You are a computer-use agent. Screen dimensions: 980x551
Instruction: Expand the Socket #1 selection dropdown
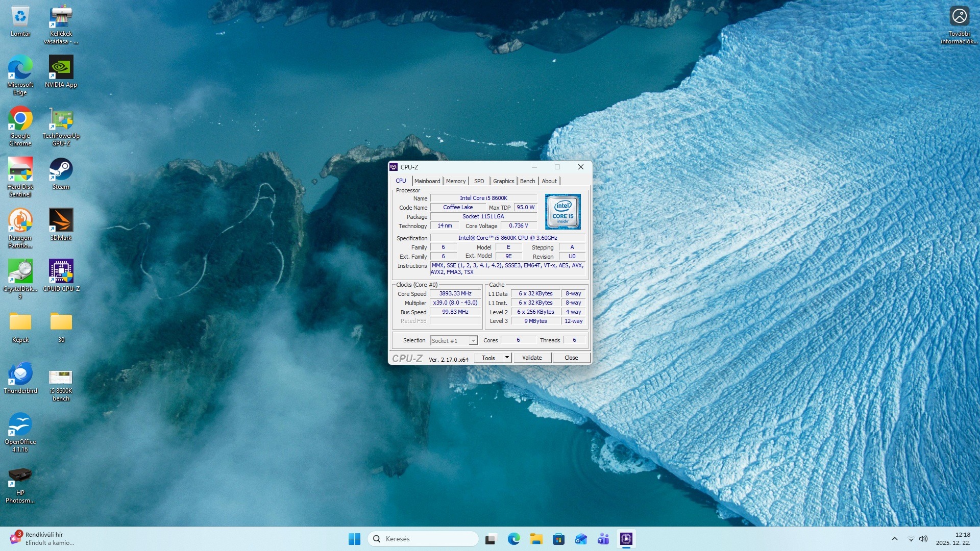[x=473, y=341]
